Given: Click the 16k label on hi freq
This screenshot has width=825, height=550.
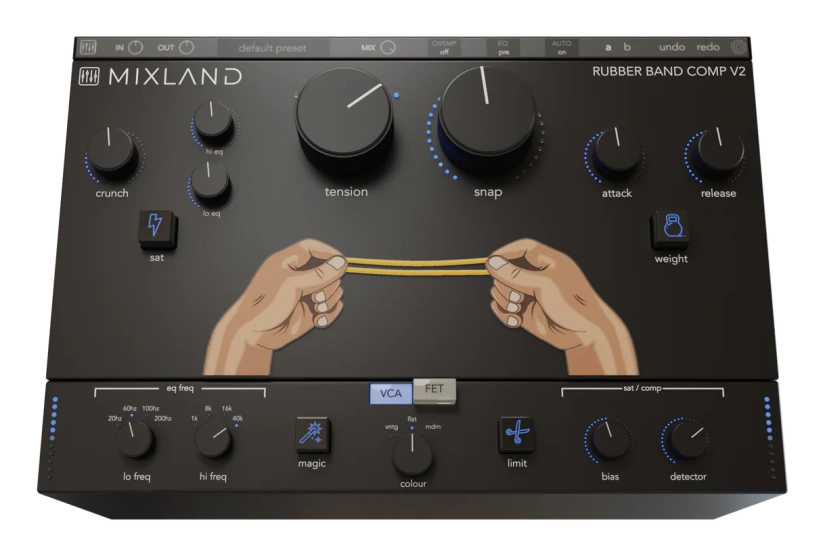Looking at the screenshot, I should 227,408.
